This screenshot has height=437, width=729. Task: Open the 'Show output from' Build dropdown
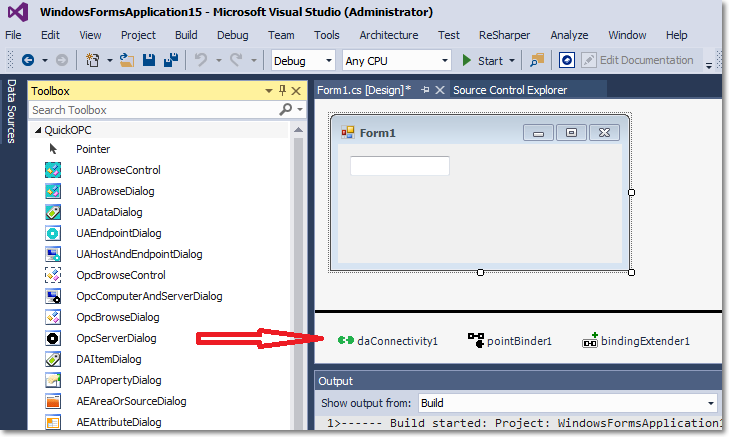(568, 403)
